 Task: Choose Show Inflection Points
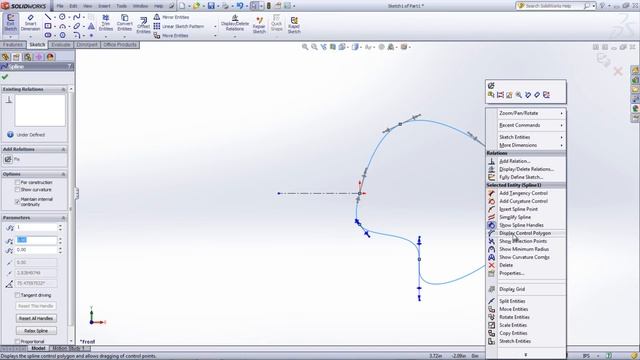(523, 241)
